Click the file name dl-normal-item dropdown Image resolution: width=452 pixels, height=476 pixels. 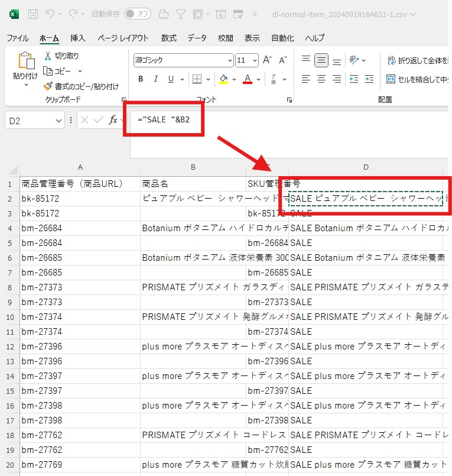tap(343, 14)
